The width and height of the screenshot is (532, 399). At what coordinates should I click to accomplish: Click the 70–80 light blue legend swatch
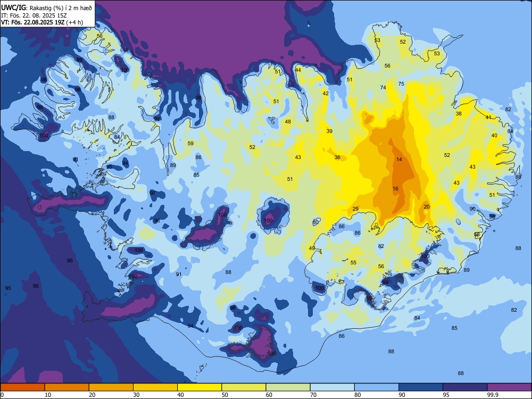click(332, 387)
